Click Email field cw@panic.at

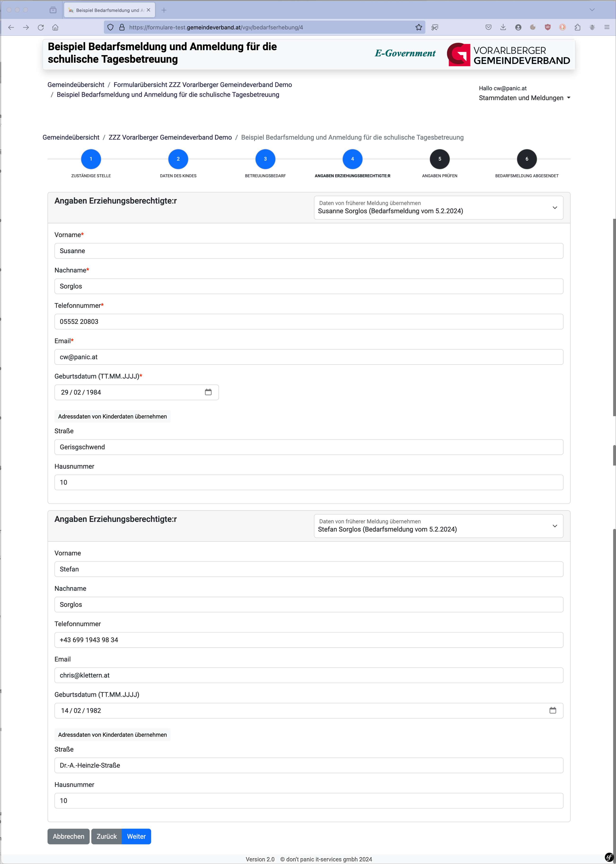point(309,357)
